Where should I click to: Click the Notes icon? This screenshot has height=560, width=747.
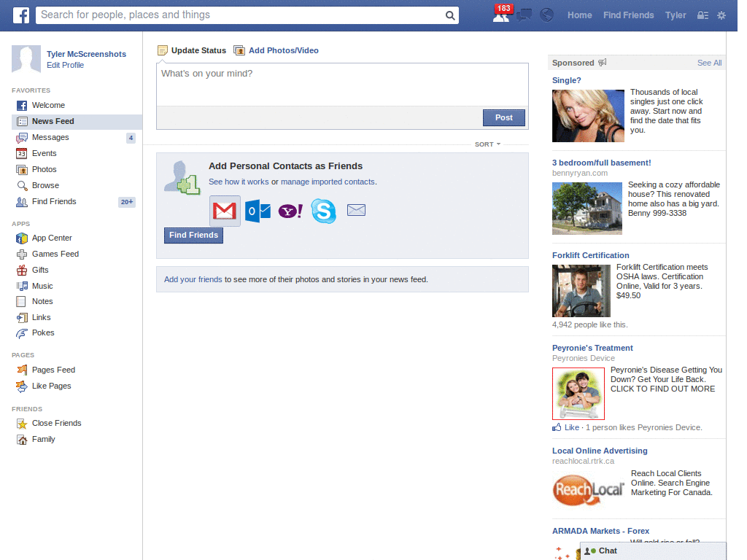coord(21,301)
